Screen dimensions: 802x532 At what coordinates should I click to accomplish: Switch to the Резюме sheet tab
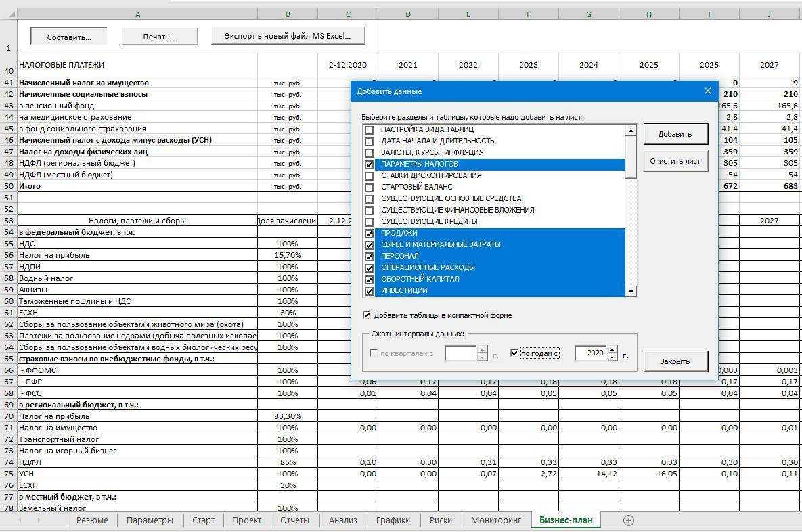(x=92, y=520)
